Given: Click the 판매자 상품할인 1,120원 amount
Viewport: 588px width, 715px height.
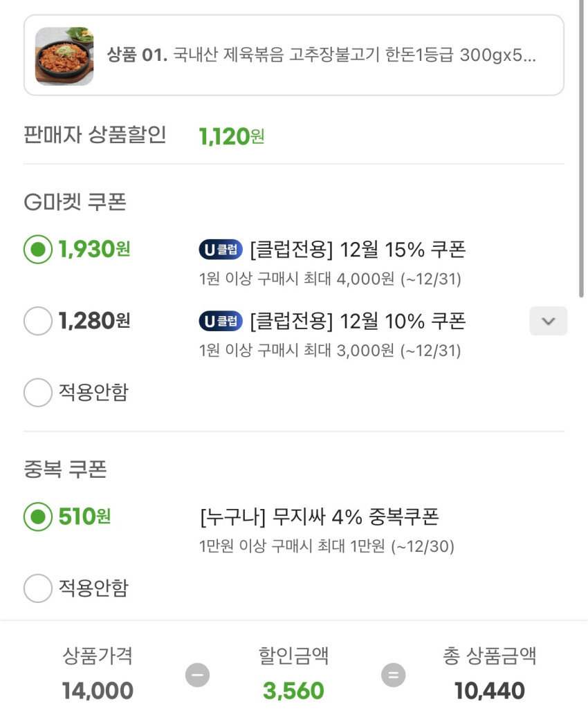Looking at the screenshot, I should coord(231,136).
